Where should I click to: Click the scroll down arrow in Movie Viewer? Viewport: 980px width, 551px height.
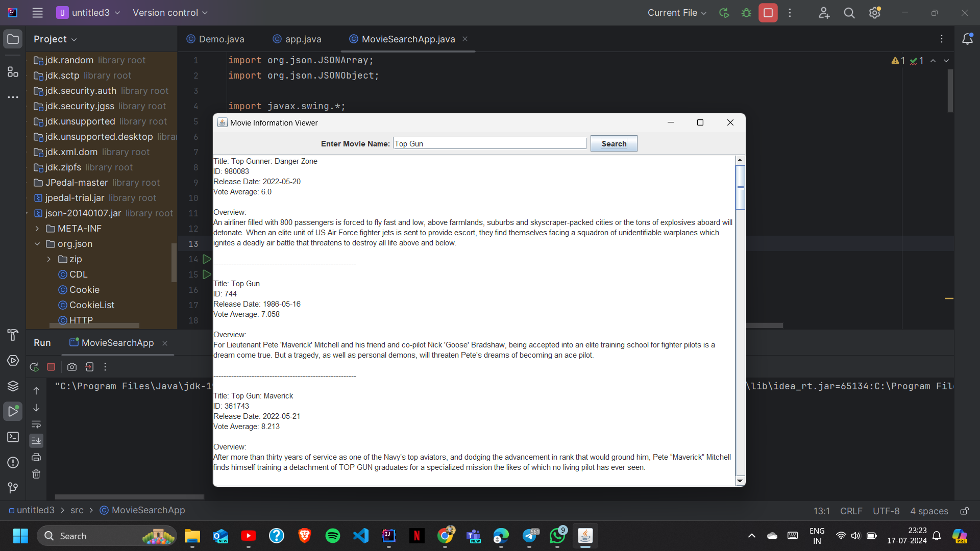pos(740,481)
